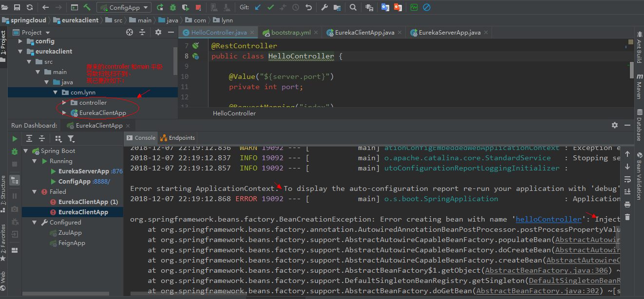Click Expand All icon in Run Dashboard
The image size is (644, 299).
tap(29, 139)
